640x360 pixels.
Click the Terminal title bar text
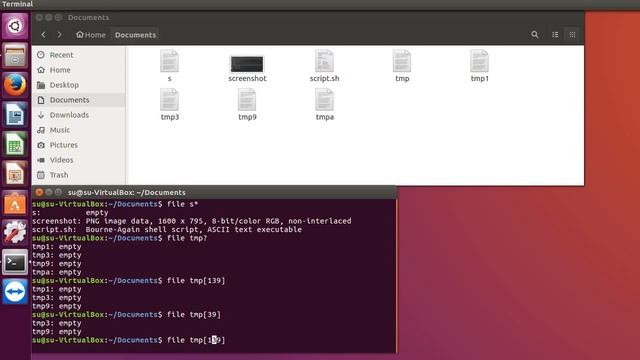127,192
